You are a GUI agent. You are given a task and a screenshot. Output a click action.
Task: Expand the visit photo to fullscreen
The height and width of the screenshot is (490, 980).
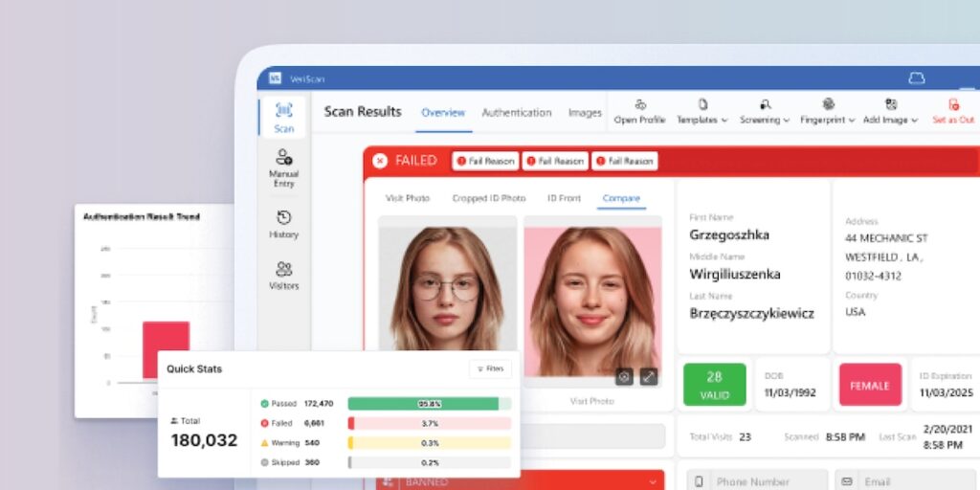649,376
